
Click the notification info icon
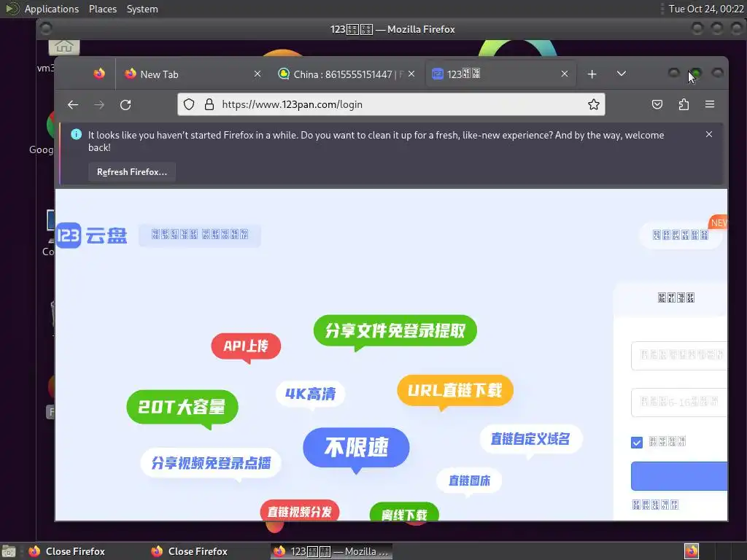click(x=76, y=135)
